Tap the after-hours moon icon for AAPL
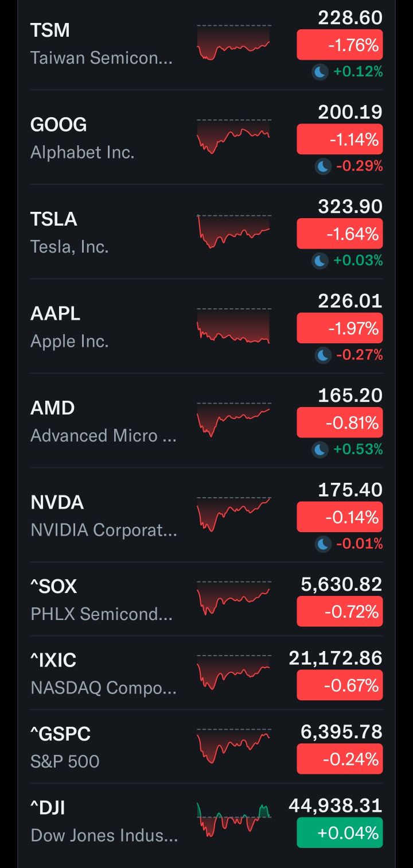The height and width of the screenshot is (868, 413). coord(323,355)
